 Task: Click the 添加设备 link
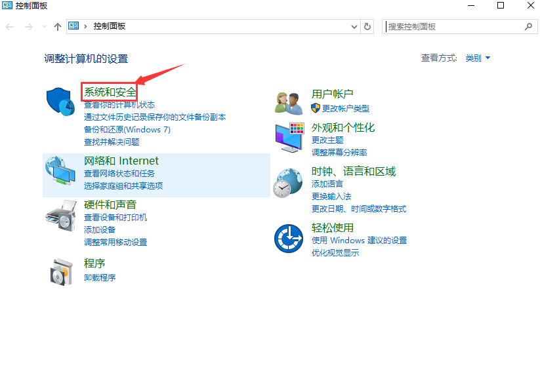100,230
